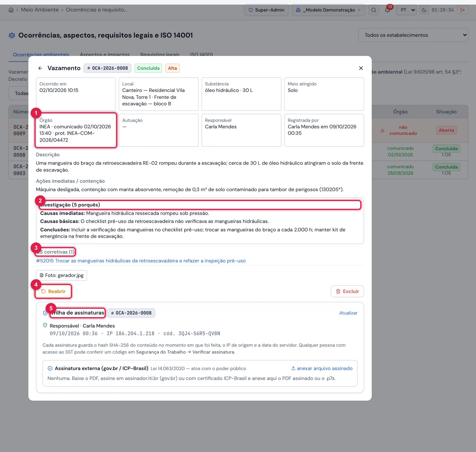Click the signature code 3QJ4-S6R5-QVBN text
Image resolution: width=476 pixels, height=452 pixels.
coord(199,333)
